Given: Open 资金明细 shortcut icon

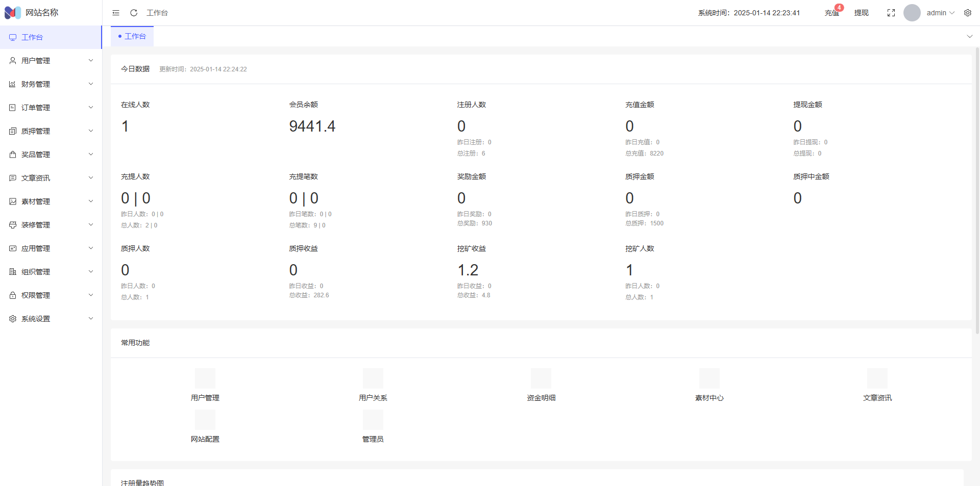Looking at the screenshot, I should tap(541, 378).
